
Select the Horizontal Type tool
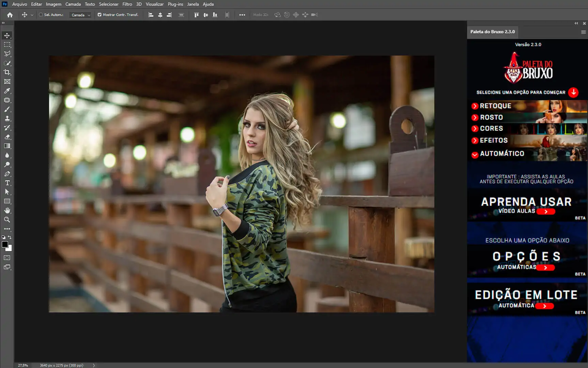click(7, 183)
